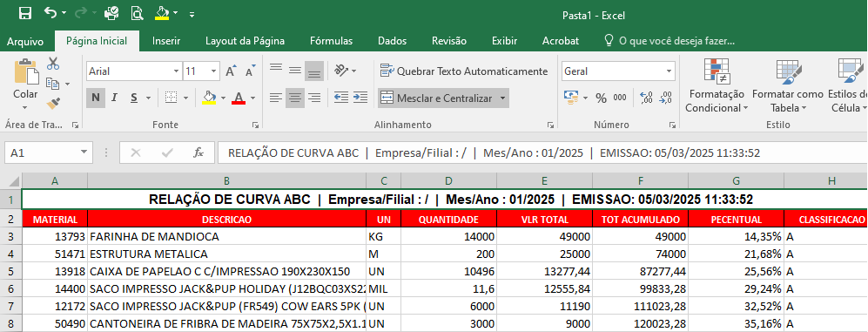
Task: Open the Exibir tab
Action: pyautogui.click(x=504, y=41)
